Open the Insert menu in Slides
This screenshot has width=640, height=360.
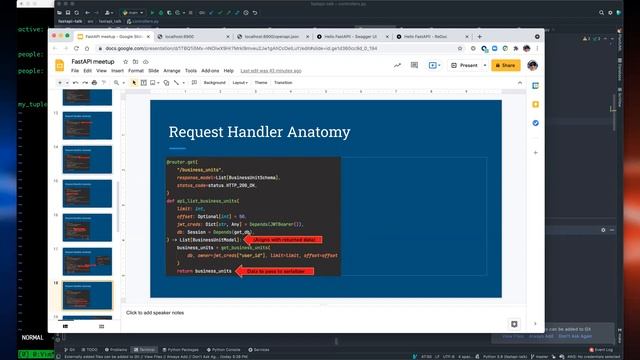point(117,71)
